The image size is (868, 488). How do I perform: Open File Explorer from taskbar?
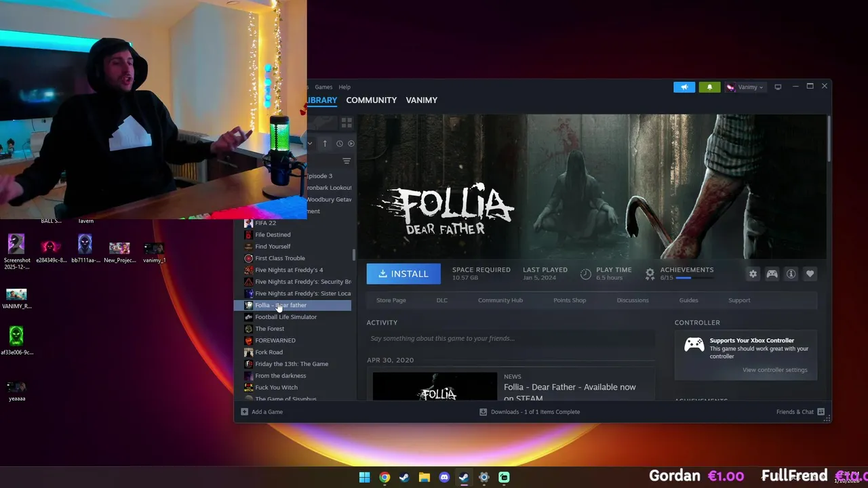point(424,477)
